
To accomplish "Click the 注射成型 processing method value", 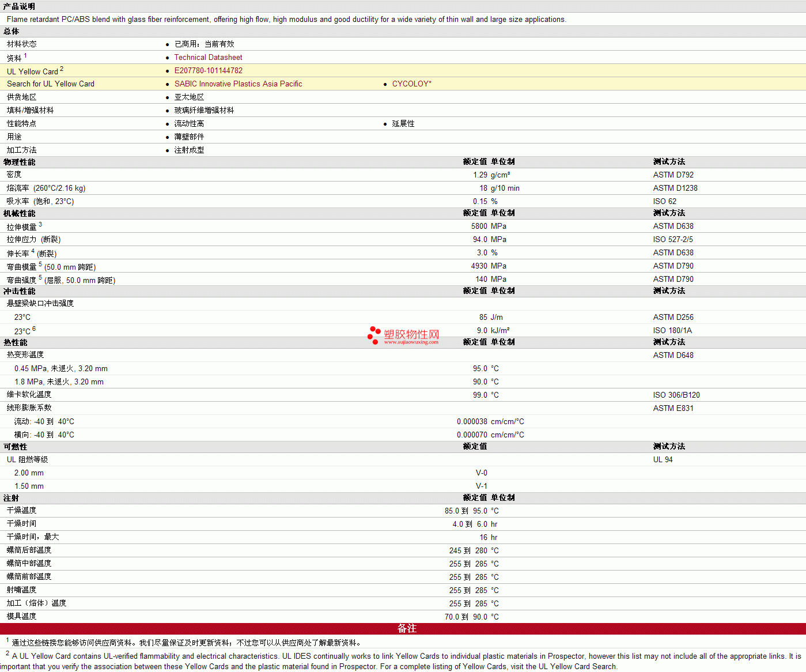I will coord(190,150).
